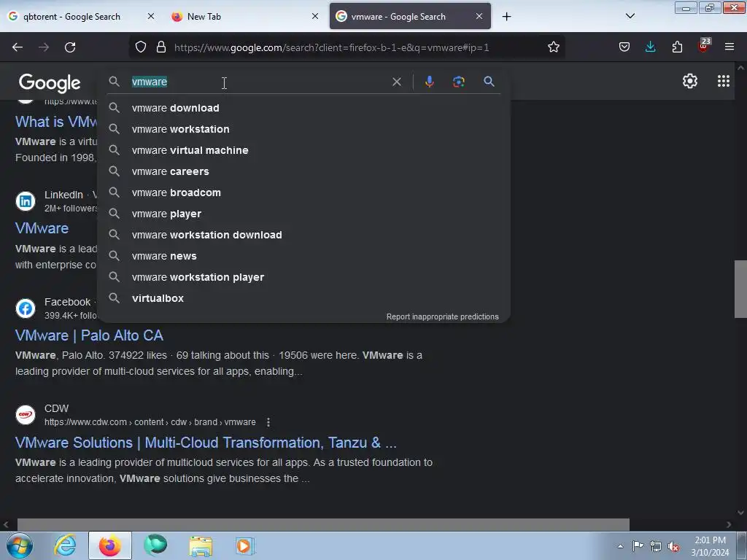The width and height of the screenshot is (747, 560).
Task: Open the Action Center flag icon
Action: (x=638, y=546)
